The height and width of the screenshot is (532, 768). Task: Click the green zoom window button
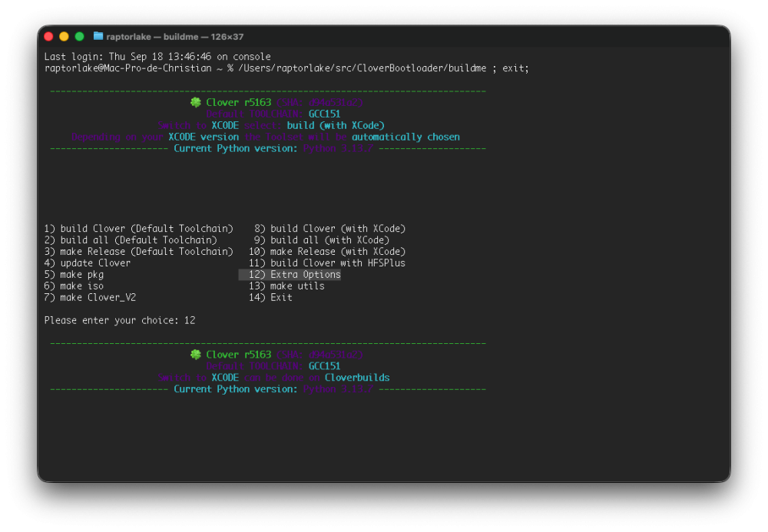[79, 37]
